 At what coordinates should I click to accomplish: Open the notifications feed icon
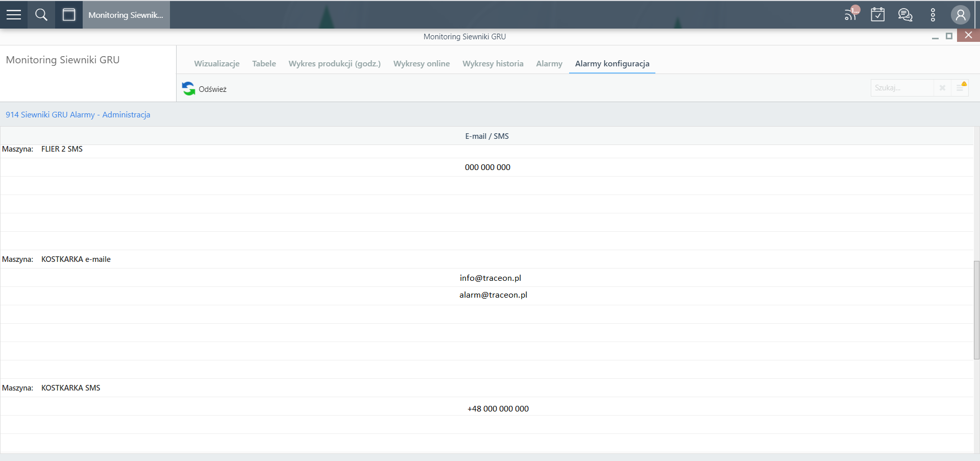(851, 14)
